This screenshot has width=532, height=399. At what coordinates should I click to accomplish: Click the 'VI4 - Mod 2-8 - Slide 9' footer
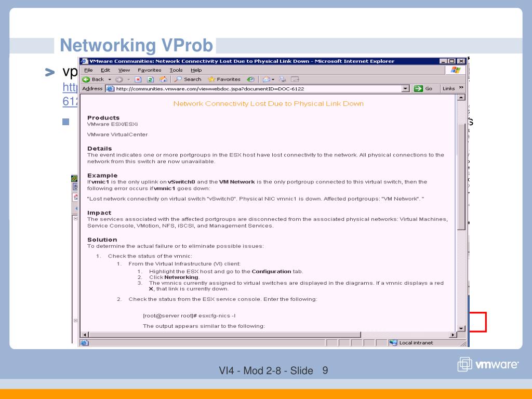273,370
